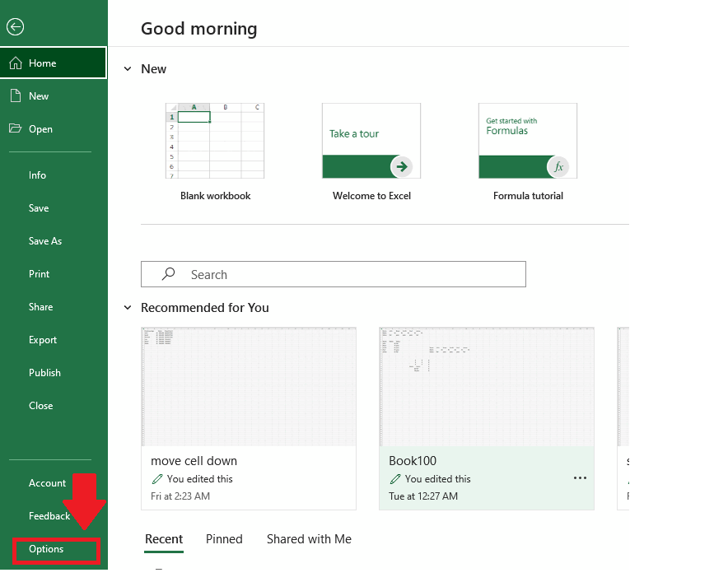This screenshot has width=728, height=582.
Task: Click the arrow on the Welcome to Excel banner
Action: pos(402,166)
